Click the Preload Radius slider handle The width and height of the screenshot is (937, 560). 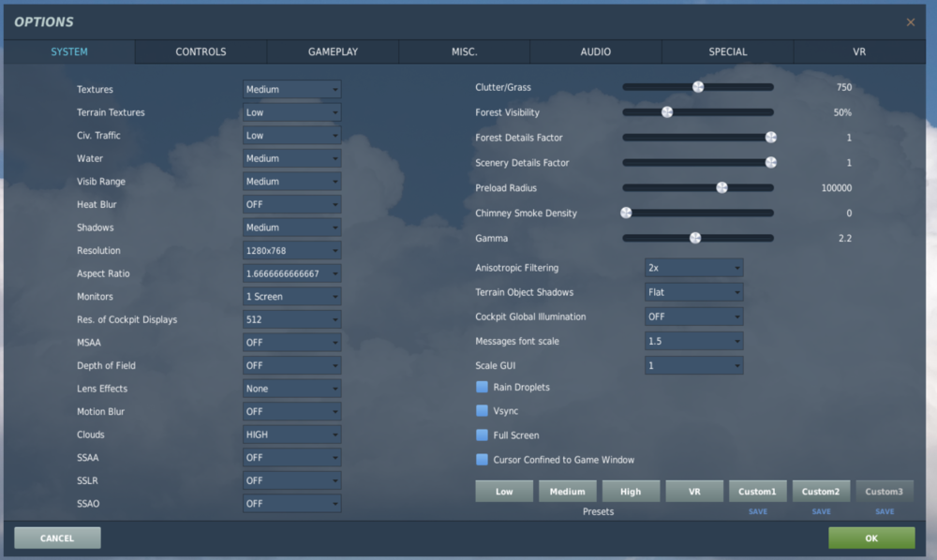(x=721, y=187)
